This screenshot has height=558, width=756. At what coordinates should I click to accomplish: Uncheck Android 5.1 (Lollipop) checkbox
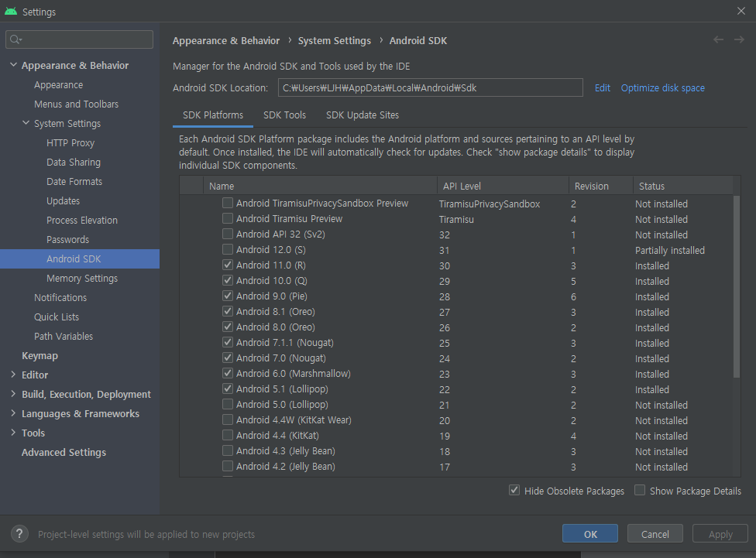pos(228,389)
